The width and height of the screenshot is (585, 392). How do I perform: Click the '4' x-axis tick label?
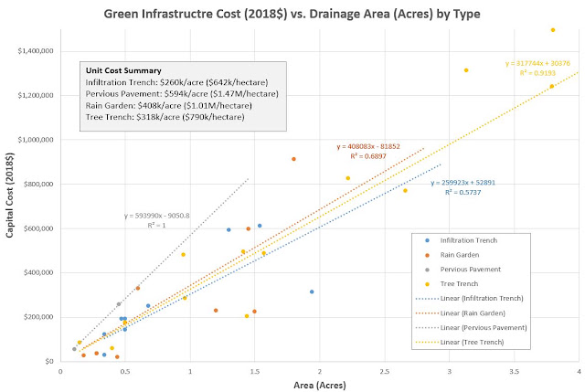[579, 372]
